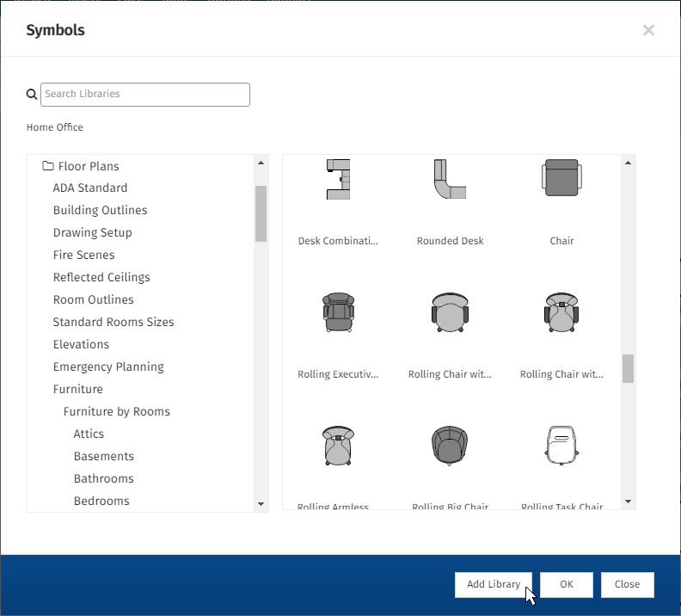This screenshot has width=681, height=616.
Task: Click the Close button
Action: 627,585
